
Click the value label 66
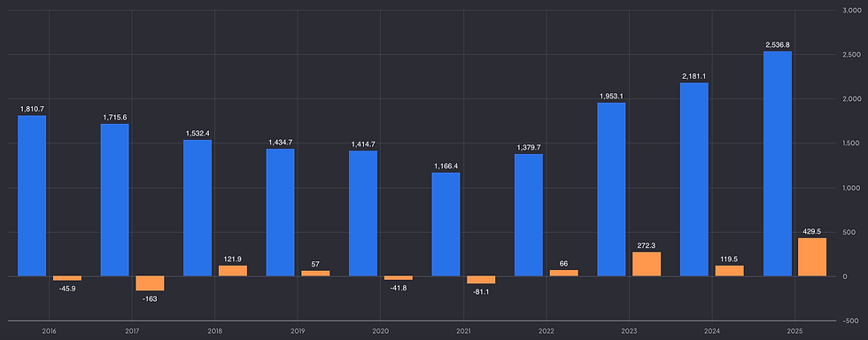(564, 264)
